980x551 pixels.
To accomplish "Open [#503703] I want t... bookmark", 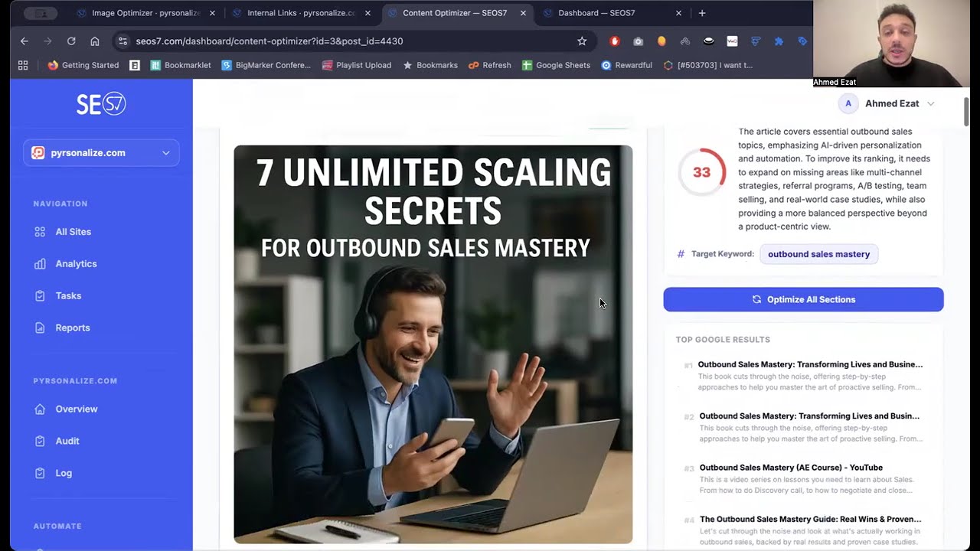I will (x=708, y=65).
